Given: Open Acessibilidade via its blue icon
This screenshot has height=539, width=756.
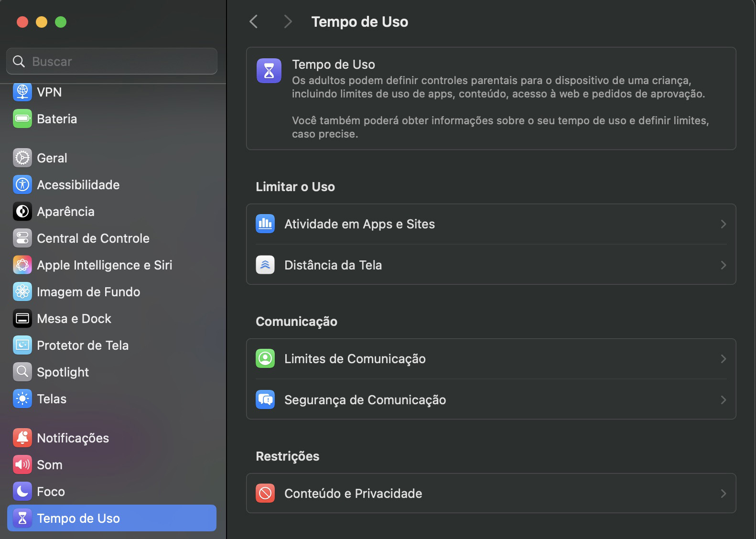Looking at the screenshot, I should (x=22, y=184).
